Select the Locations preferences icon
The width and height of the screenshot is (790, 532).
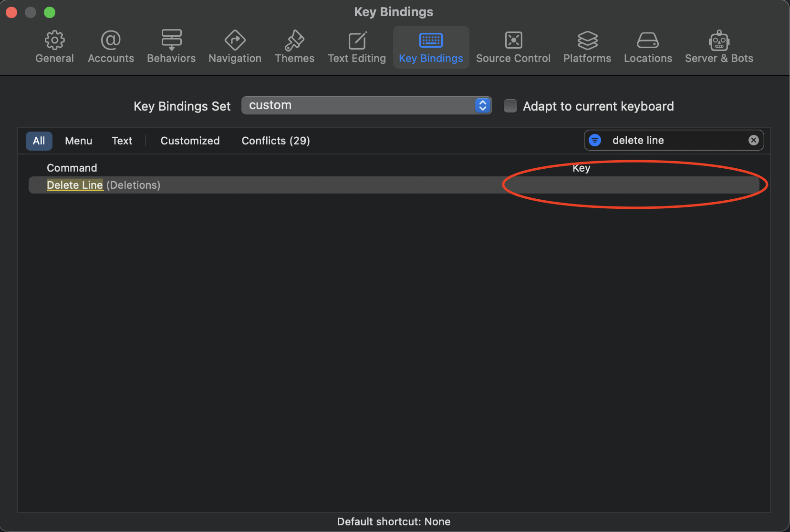pyautogui.click(x=647, y=46)
